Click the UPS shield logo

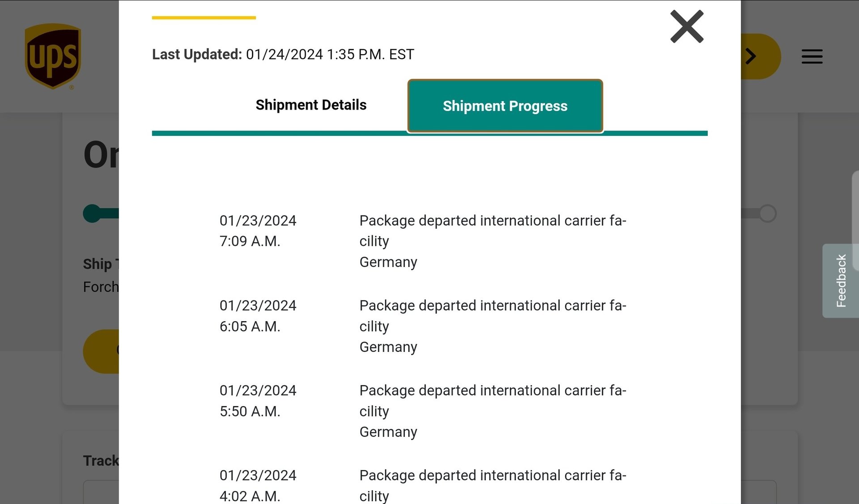pyautogui.click(x=53, y=56)
